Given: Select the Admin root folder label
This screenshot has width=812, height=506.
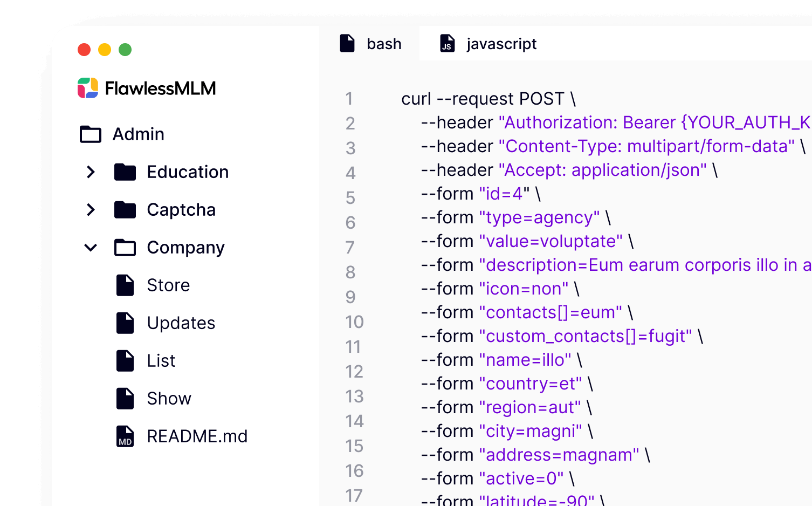Looking at the screenshot, I should click(x=138, y=134).
